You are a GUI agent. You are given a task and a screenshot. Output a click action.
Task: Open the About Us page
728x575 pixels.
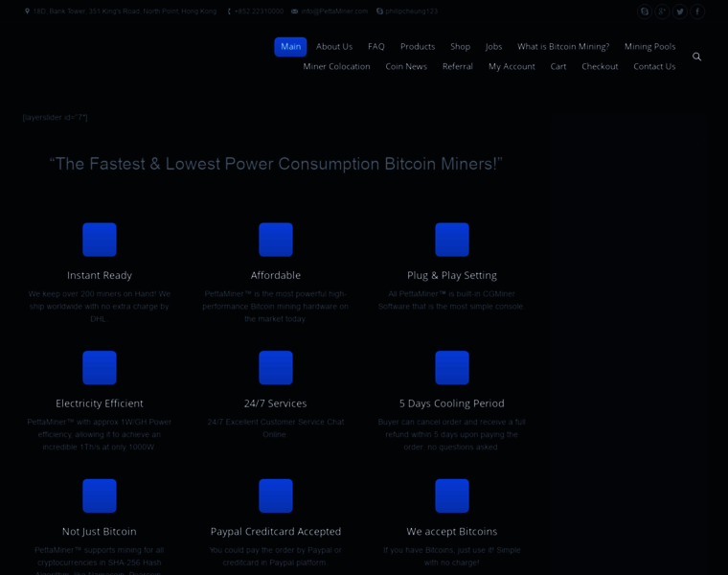334,47
